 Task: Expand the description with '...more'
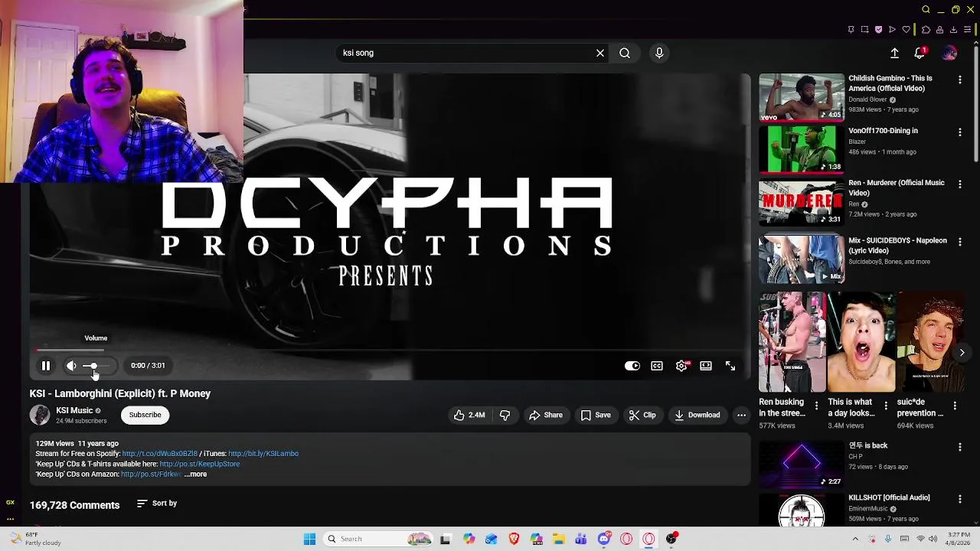(x=195, y=474)
